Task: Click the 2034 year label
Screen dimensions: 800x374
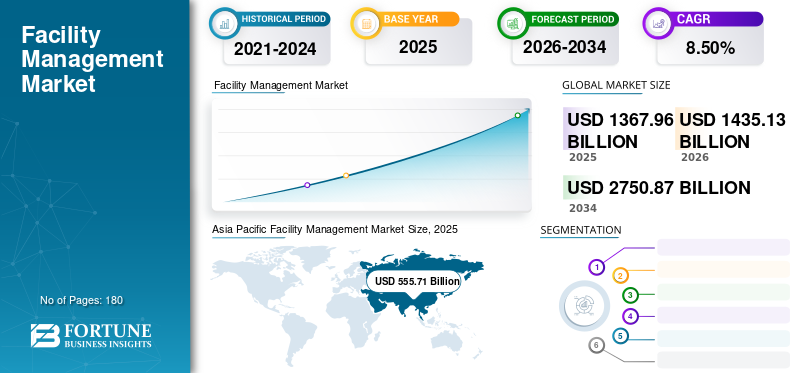Action: 583,208
